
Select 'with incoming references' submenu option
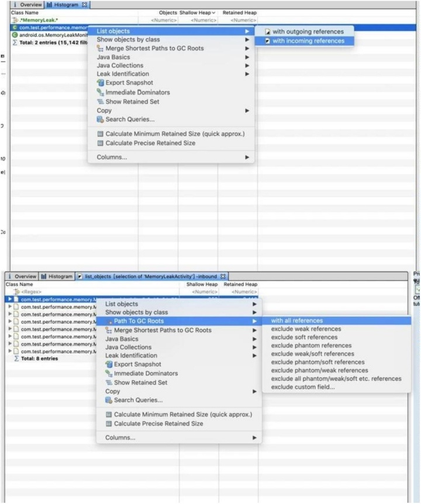(308, 41)
